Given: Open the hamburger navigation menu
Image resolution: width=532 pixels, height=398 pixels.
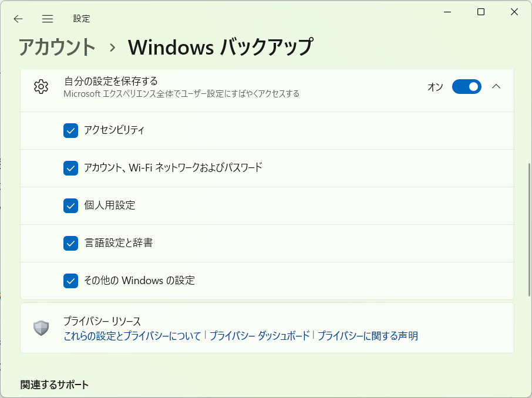Looking at the screenshot, I should pyautogui.click(x=48, y=19).
